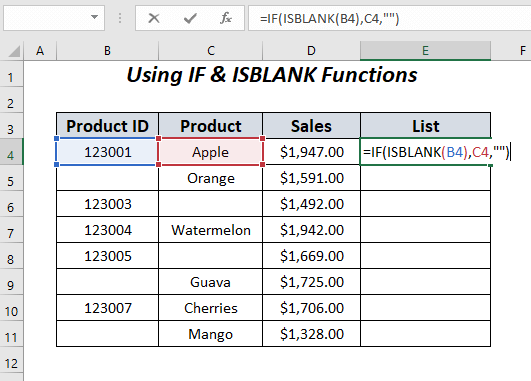Cancel the formula entry with X icon

click(x=154, y=18)
